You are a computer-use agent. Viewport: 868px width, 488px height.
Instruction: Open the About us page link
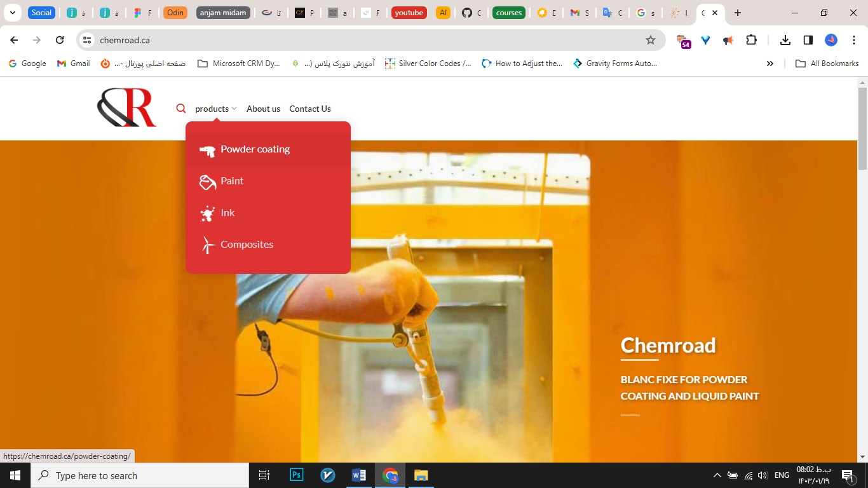coord(263,109)
